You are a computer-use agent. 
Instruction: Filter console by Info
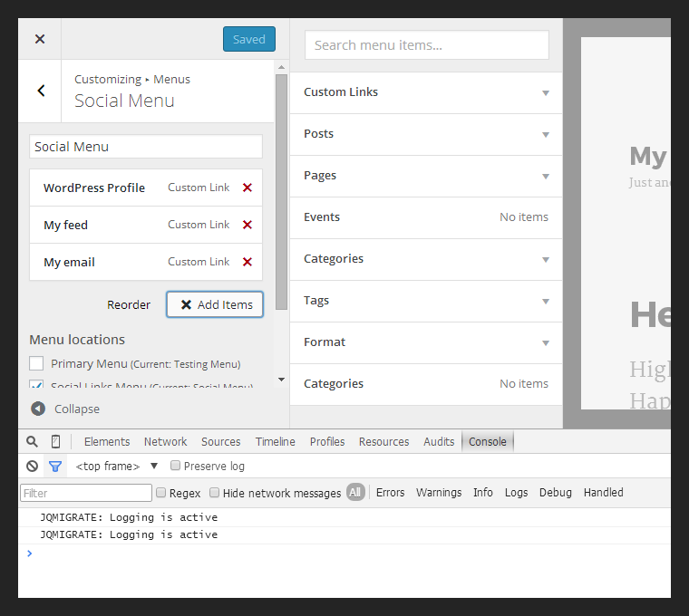point(483,493)
